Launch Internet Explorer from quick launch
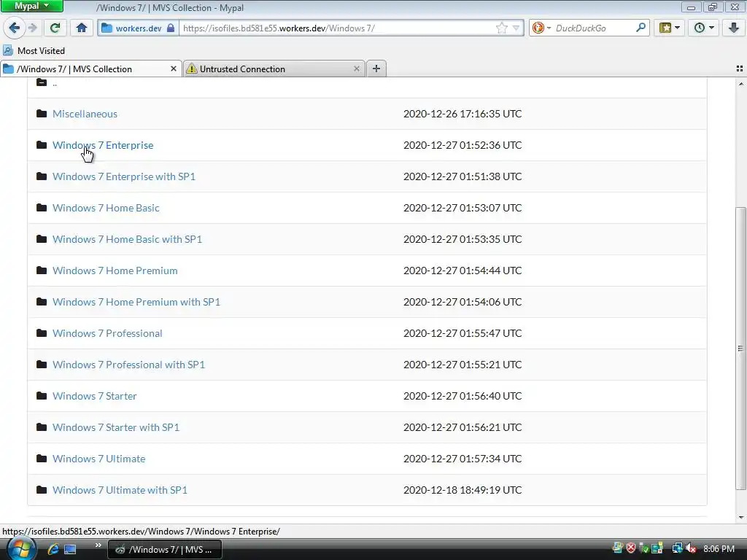The image size is (747, 560). click(x=53, y=550)
